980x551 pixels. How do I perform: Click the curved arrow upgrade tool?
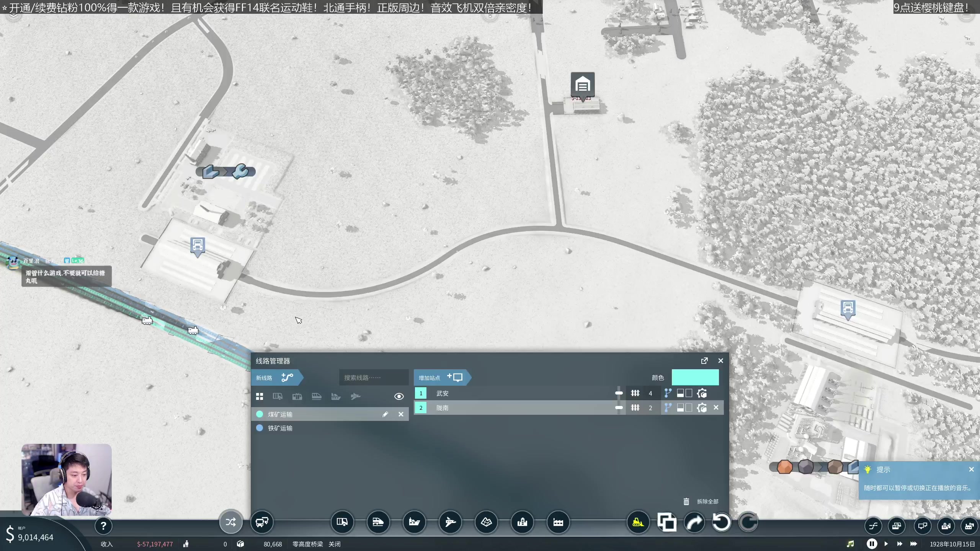694,522
